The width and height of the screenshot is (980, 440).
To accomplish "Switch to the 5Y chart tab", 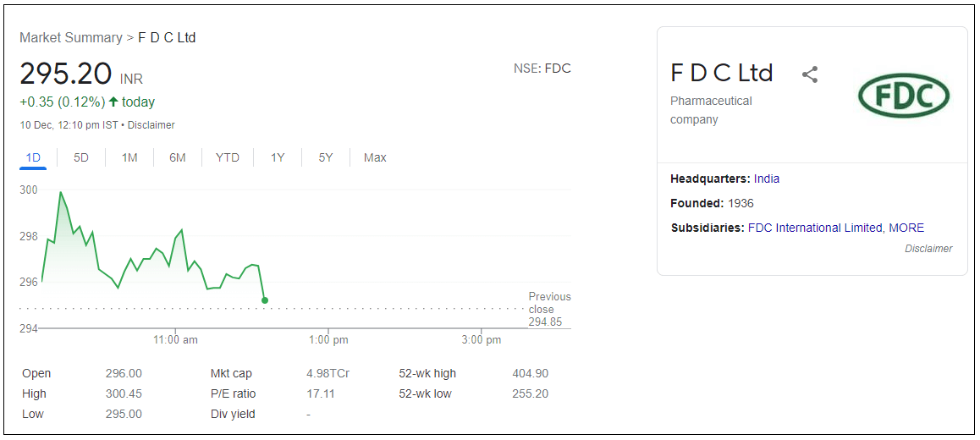I will point(326,157).
